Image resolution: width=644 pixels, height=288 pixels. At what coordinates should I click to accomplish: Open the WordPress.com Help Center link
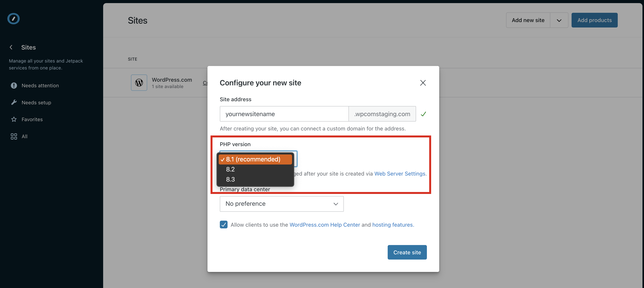[325, 225]
